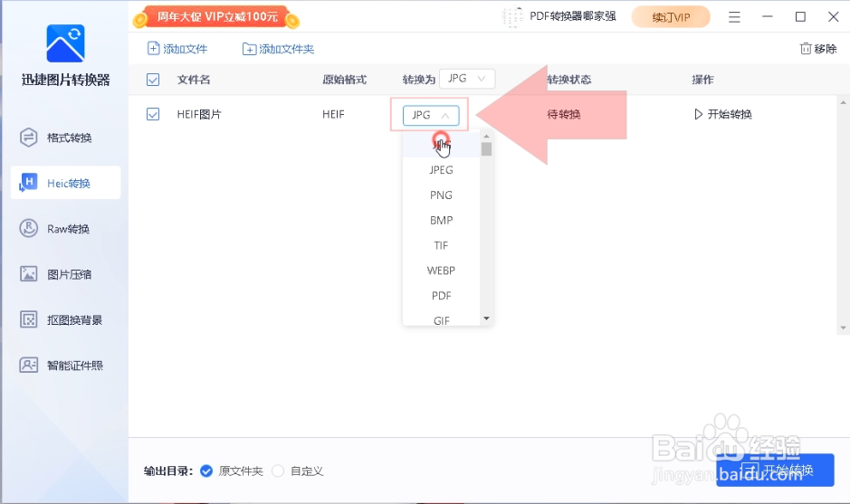This screenshot has width=850, height=504.
Task: Choose TIF from the format list
Action: (441, 245)
